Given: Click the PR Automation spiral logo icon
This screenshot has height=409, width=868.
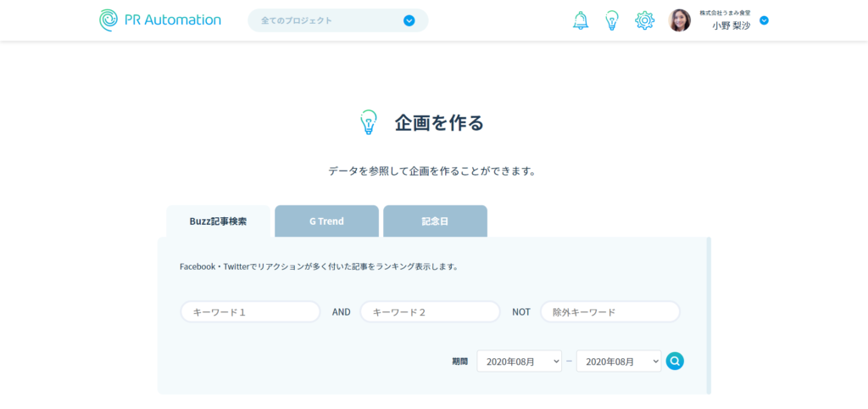Looking at the screenshot, I should [x=109, y=20].
